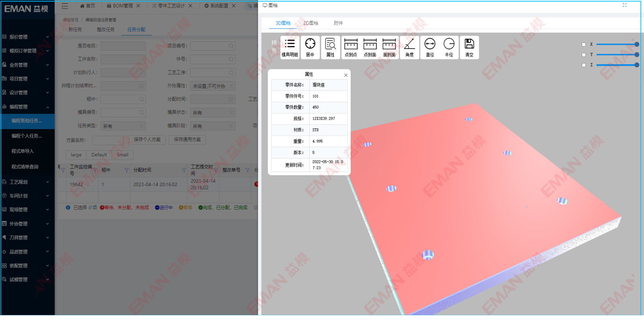
Task: Open the 首页 home tab
Action: pyautogui.click(x=87, y=6)
